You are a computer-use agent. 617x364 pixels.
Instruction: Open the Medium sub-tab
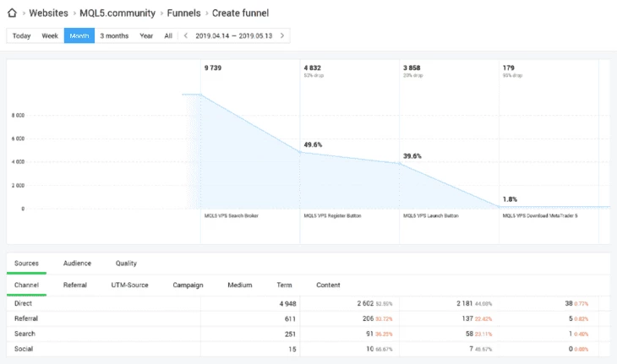240,285
